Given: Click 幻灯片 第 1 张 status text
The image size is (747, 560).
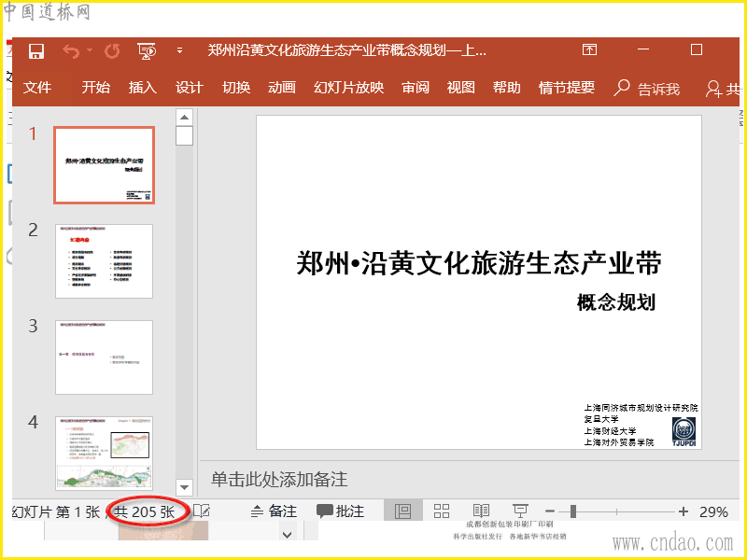Looking at the screenshot, I should point(56,511).
